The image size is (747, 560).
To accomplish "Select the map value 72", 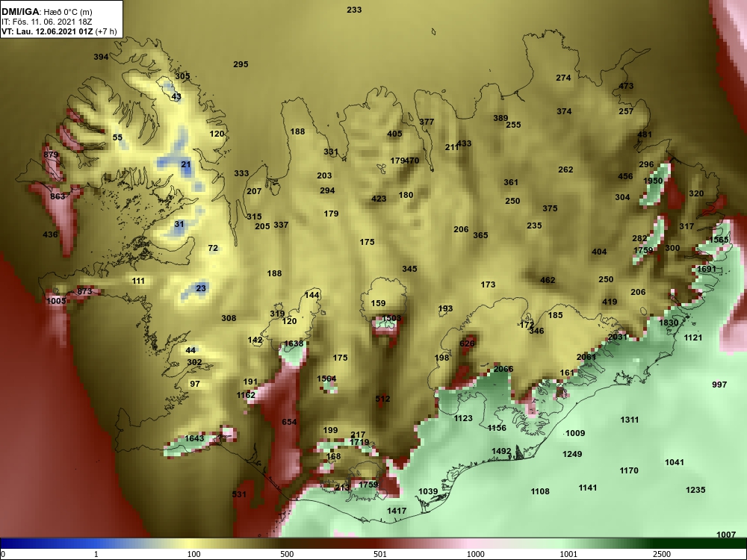I will pos(213,248).
